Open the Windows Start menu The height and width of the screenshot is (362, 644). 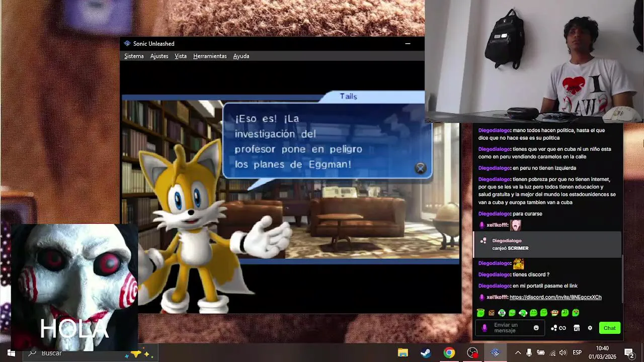[11, 353]
